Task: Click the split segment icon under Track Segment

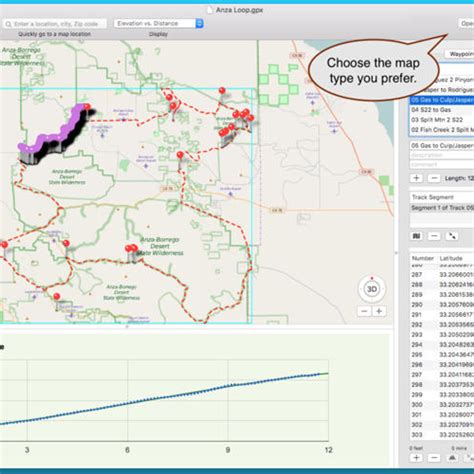Action: pos(452,236)
